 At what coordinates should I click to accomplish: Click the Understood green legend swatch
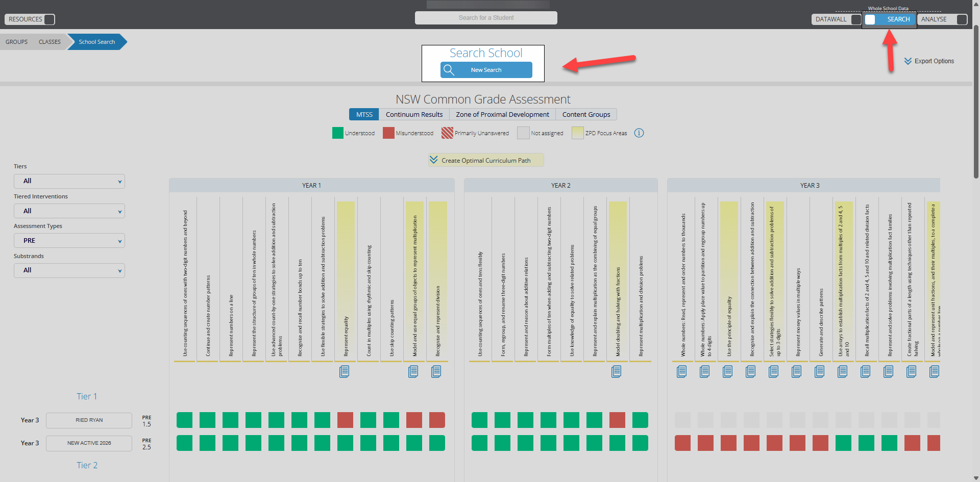pos(338,133)
